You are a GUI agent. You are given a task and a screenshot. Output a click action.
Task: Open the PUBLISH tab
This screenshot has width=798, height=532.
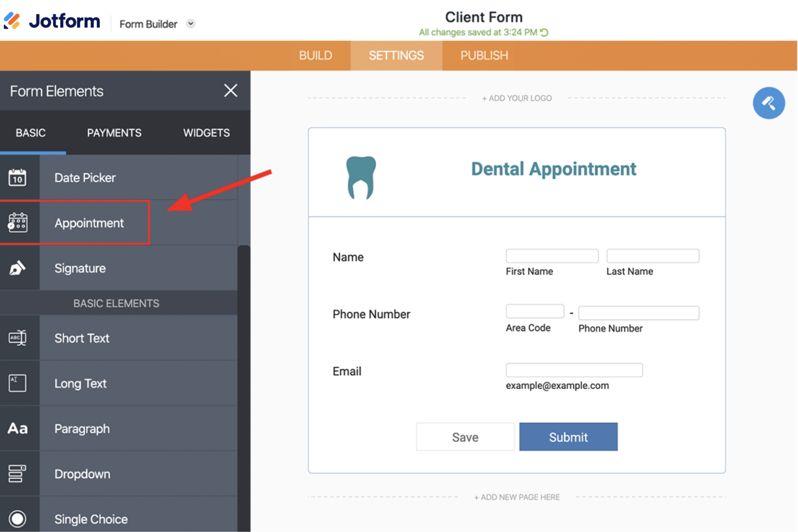click(484, 56)
